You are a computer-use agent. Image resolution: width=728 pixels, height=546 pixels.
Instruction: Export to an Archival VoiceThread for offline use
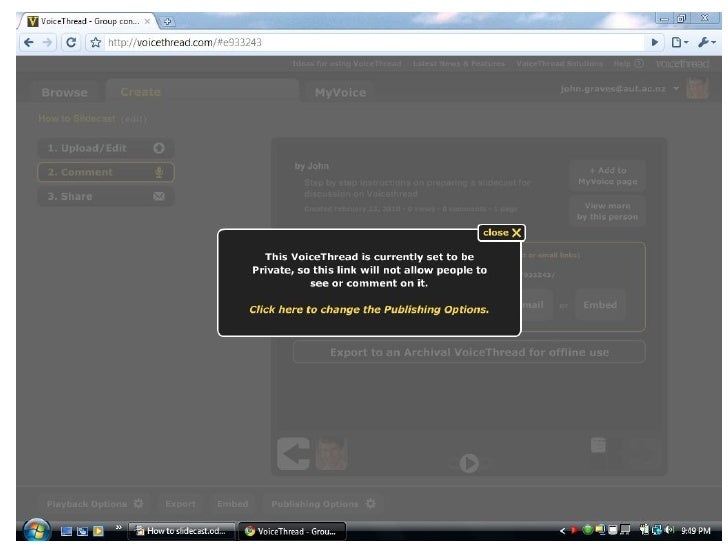pyautogui.click(x=469, y=352)
